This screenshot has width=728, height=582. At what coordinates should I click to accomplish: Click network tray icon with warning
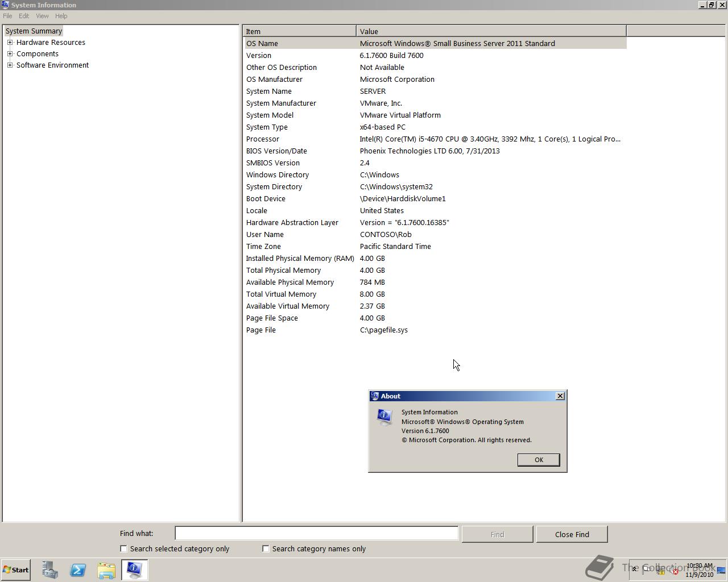[660, 571]
